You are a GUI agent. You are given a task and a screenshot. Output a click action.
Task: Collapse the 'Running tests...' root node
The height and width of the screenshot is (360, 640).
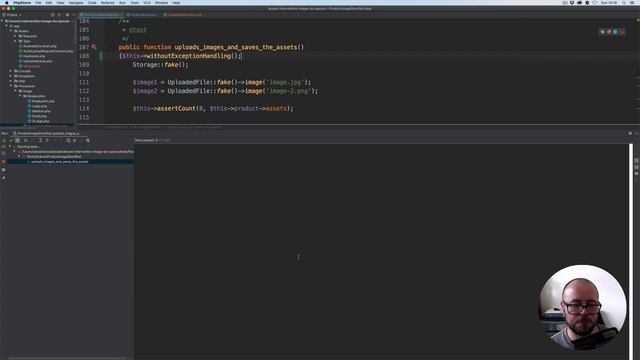pyautogui.click(x=10, y=147)
